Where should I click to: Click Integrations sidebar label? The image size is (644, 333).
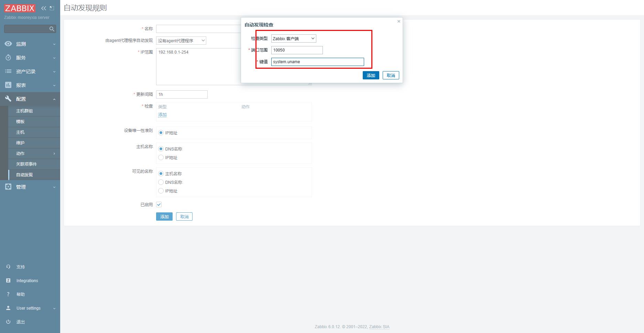pyautogui.click(x=27, y=281)
